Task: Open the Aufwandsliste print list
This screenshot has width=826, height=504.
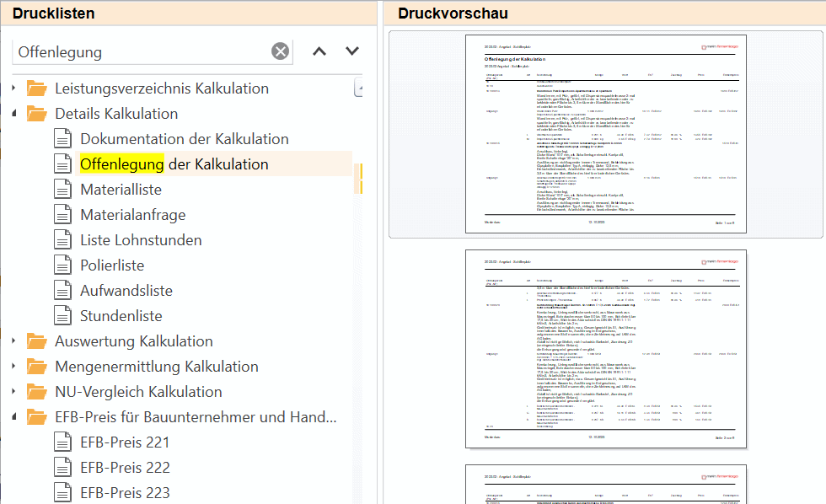Action: [126, 290]
